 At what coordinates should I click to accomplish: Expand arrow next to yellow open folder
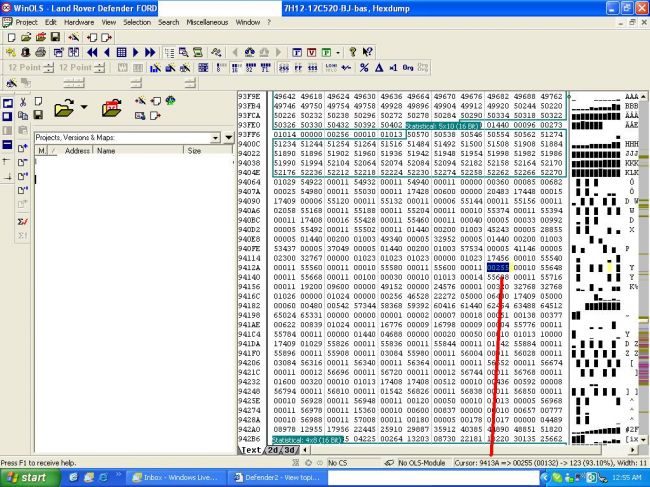(x=84, y=107)
